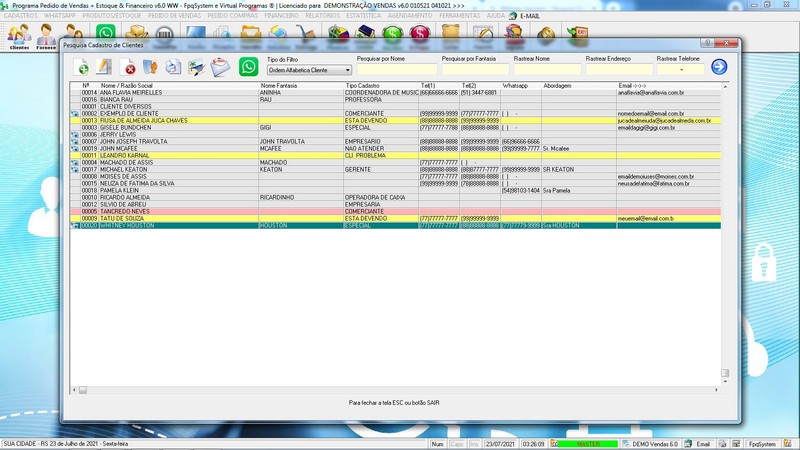Click the row icon beside JOHN JOSEPH TRAVOLTA
The width and height of the screenshot is (800, 450).
click(75, 142)
